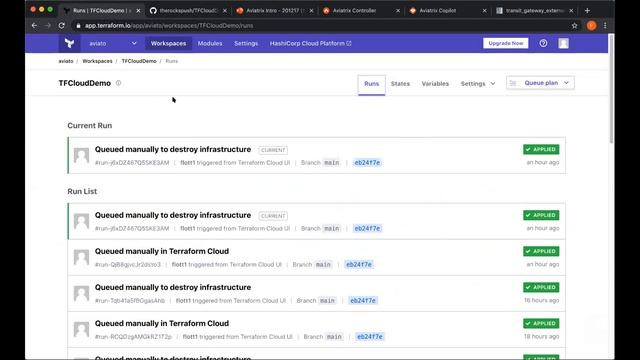
Task: Click CURRENT label in Run List first row
Action: pyautogui.click(x=273, y=216)
